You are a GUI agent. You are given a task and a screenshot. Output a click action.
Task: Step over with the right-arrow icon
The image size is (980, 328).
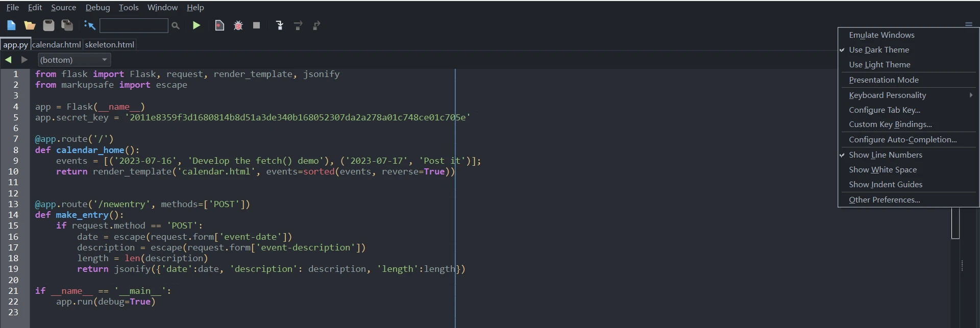pyautogui.click(x=298, y=26)
